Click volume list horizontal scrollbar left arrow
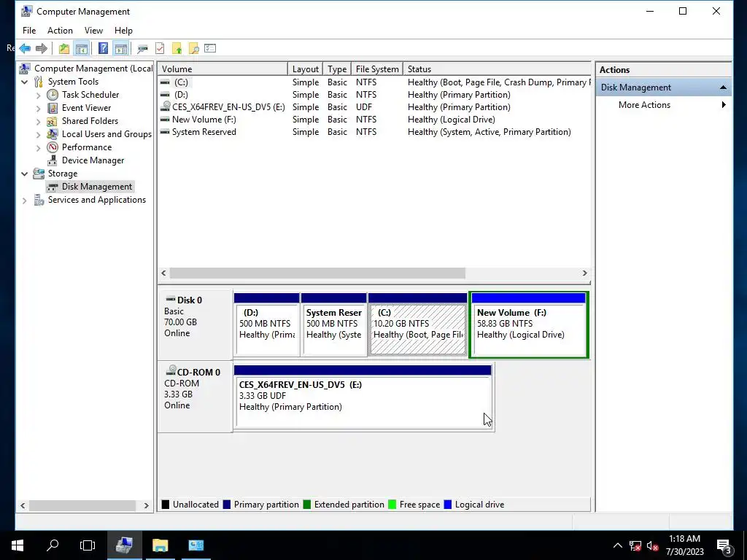Screen dimensions: 747x560 click(164, 273)
